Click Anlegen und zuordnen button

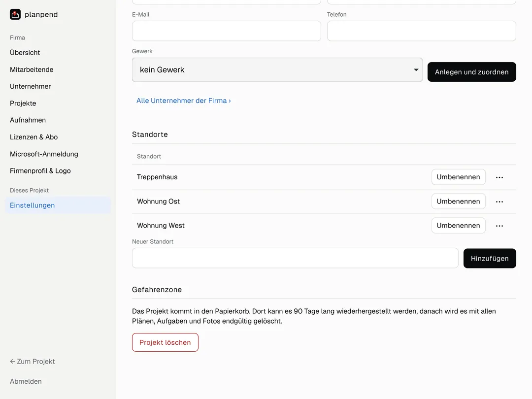(471, 72)
